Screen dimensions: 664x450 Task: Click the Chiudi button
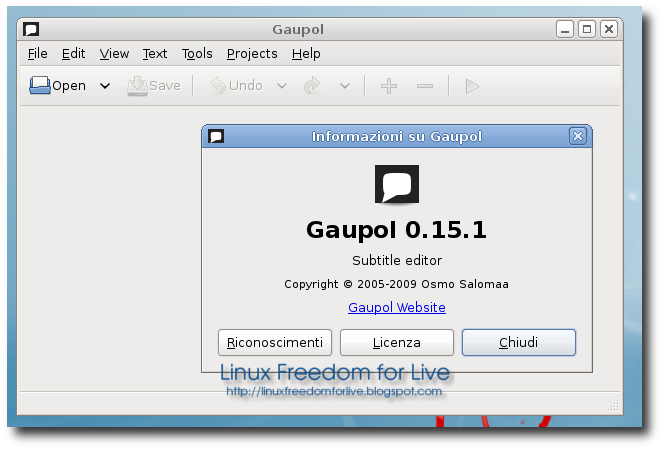(519, 342)
